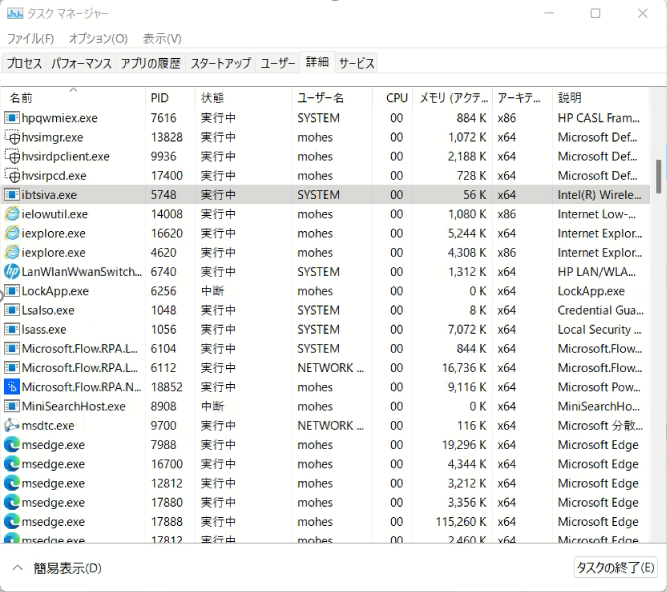Click the Local Security description cell

pyautogui.click(x=599, y=329)
